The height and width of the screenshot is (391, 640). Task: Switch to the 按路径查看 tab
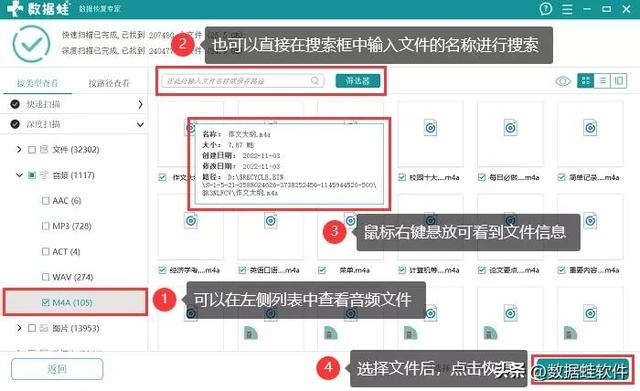click(x=109, y=83)
